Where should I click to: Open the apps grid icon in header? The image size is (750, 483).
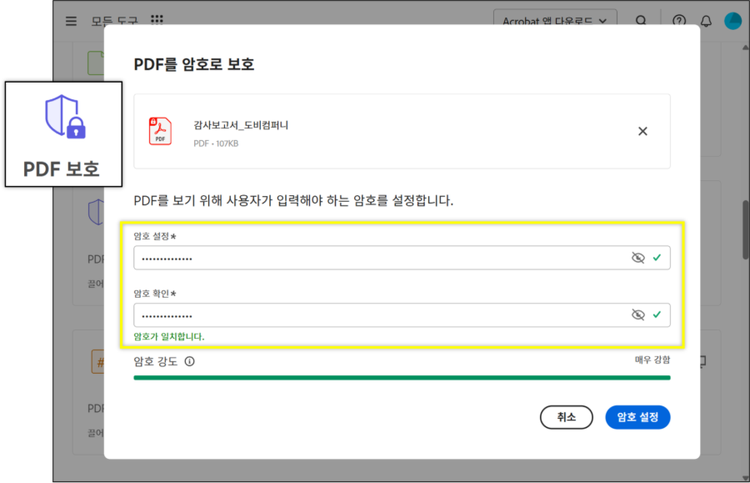click(157, 20)
